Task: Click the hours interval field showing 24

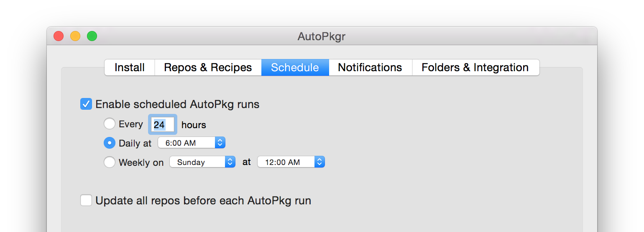Action: 163,124
